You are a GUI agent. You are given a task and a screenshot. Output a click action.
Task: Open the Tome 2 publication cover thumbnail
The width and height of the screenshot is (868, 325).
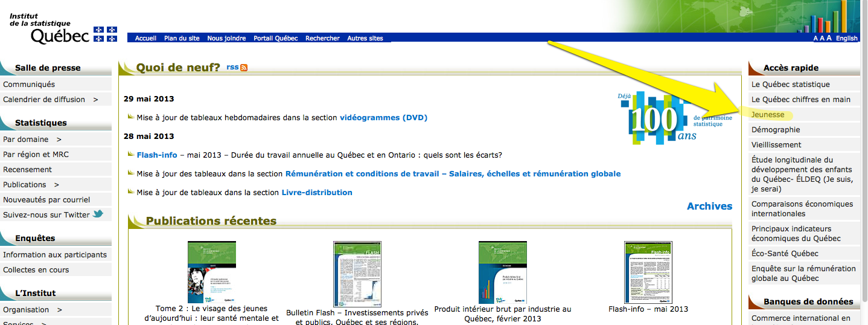[212, 272]
